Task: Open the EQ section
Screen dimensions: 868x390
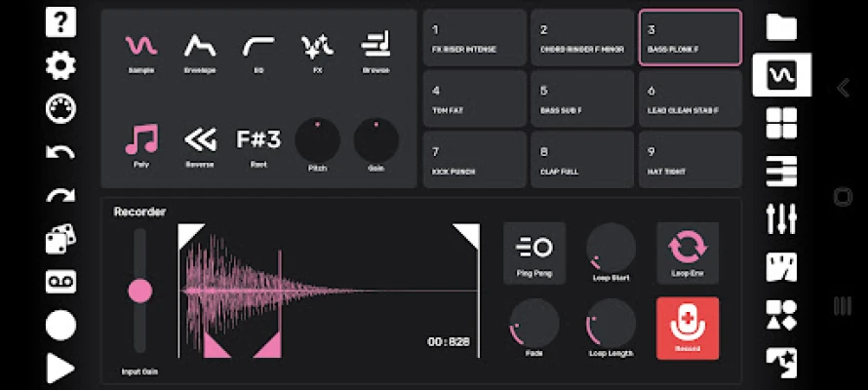Action: pyautogui.click(x=258, y=53)
